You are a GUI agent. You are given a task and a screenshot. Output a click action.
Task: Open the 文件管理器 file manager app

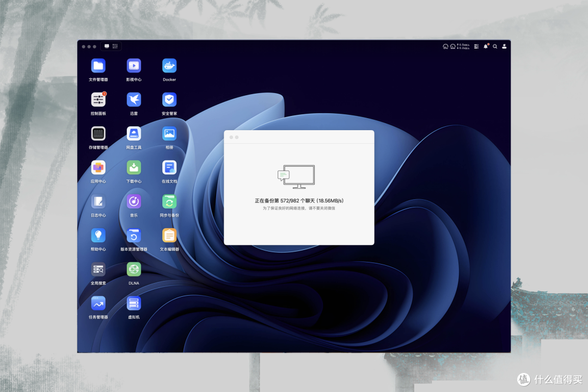pos(98,66)
